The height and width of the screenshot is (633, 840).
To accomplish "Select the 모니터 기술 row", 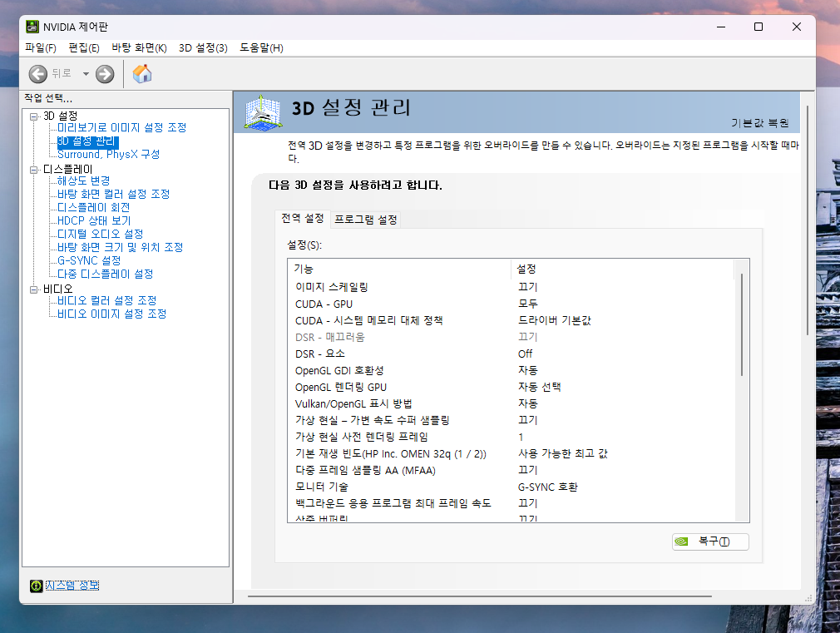I will pos(511,487).
